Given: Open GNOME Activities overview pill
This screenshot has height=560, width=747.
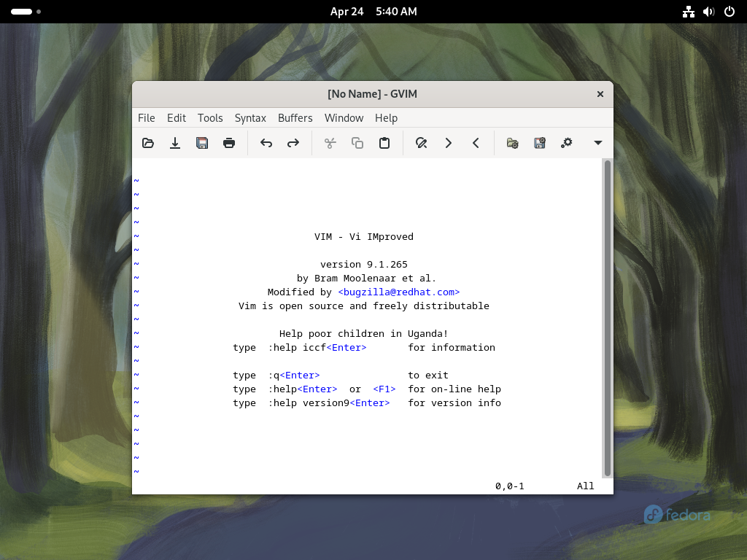Looking at the screenshot, I should click(26, 12).
